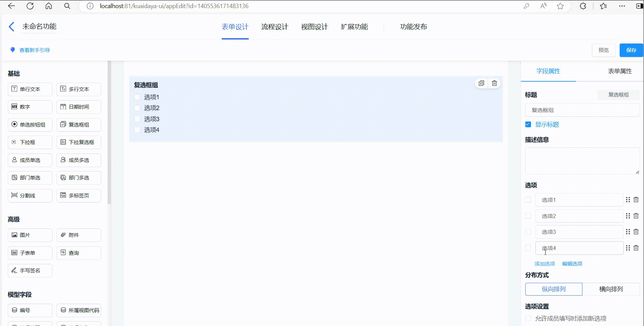
Task: Check default box for 选项1 in properties
Action: click(x=528, y=200)
